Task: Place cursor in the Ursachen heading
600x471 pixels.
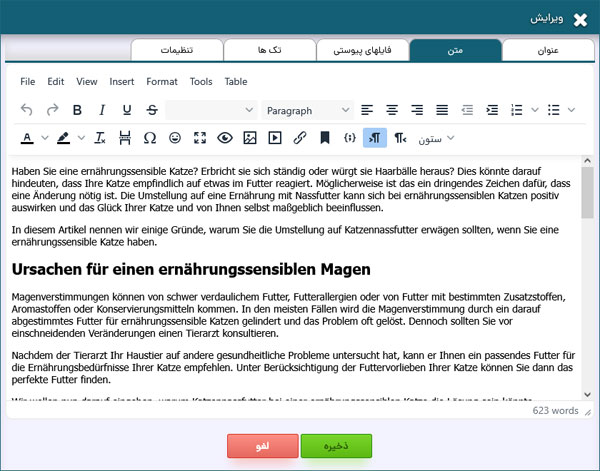Action: click(191, 269)
